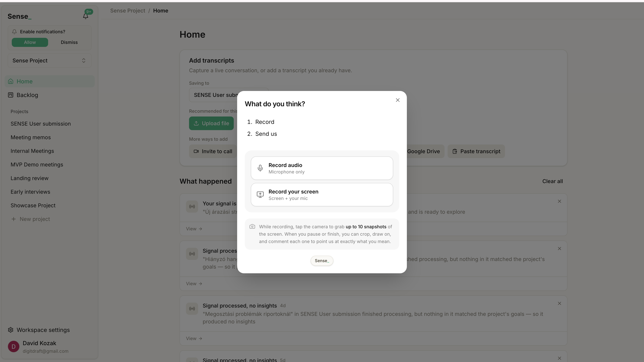Allow browser notifications
The height and width of the screenshot is (362, 644).
click(30, 42)
